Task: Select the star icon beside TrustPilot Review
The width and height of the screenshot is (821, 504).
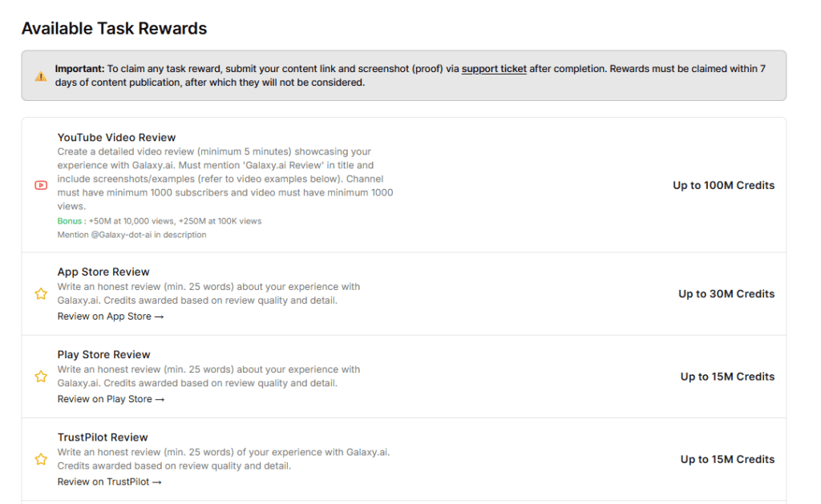Action: point(41,459)
